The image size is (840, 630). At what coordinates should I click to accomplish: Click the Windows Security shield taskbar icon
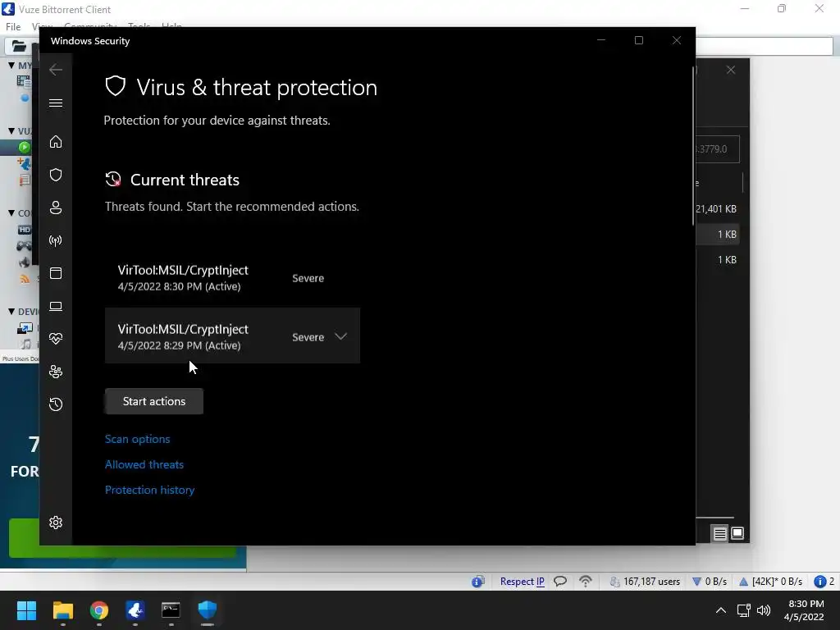(208, 610)
